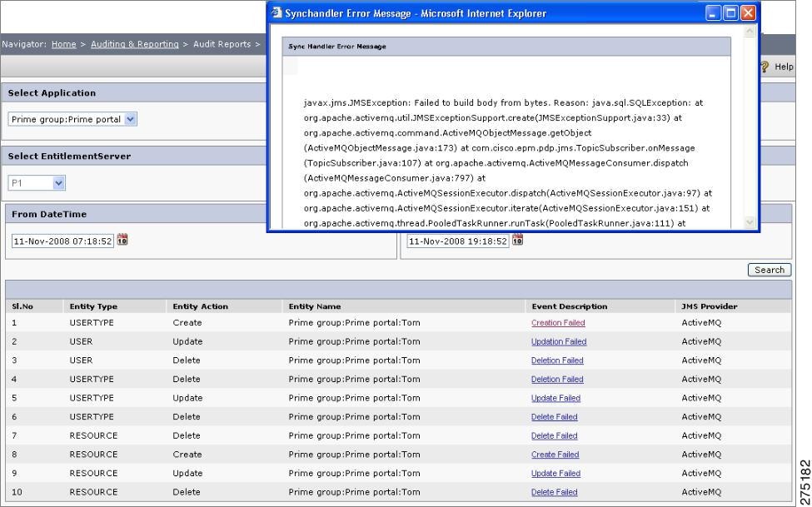Click the 11-Nov-2008 19:18:52 date input field
The height and width of the screenshot is (507, 812).
pyautogui.click(x=458, y=241)
